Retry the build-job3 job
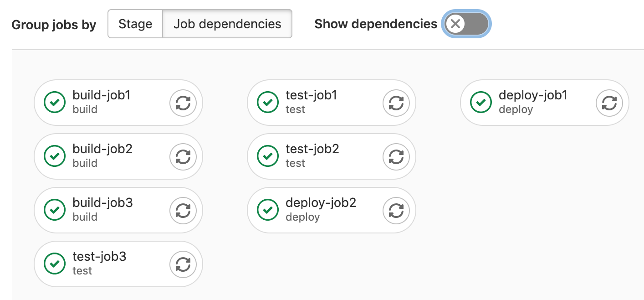The height and width of the screenshot is (300, 644). [x=183, y=210]
